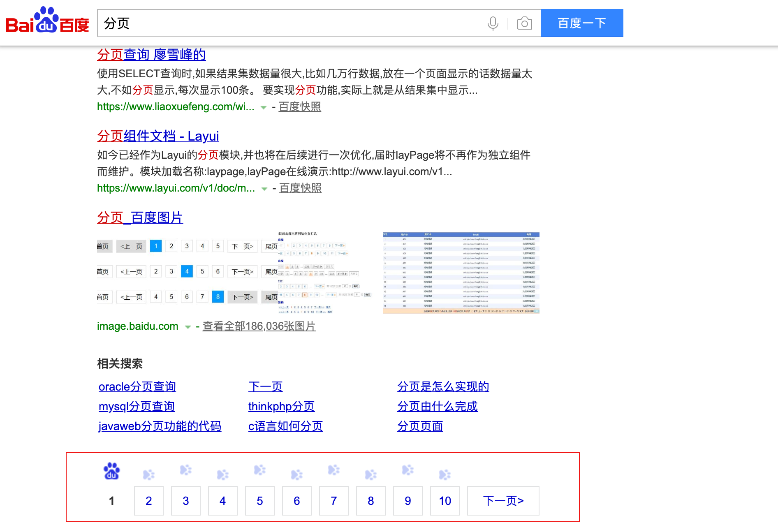Click the 下一页 next page button
The image size is (778, 532).
pyautogui.click(x=502, y=501)
